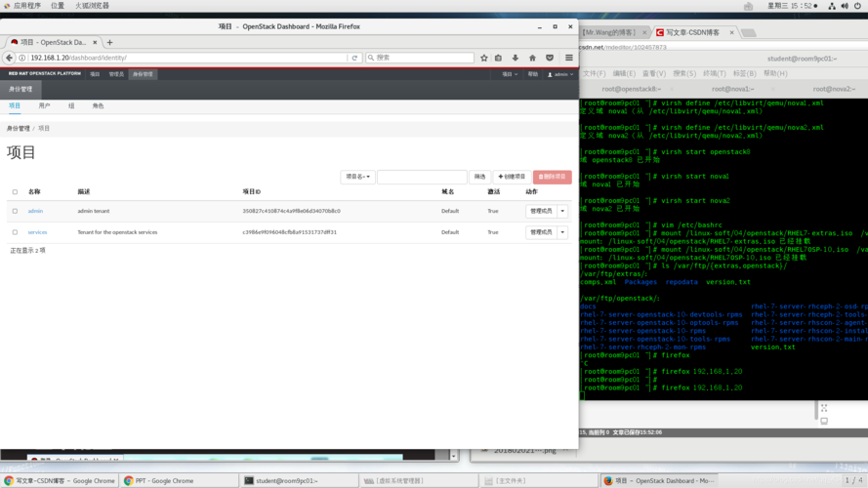Reload the dashboard page
The height and width of the screenshot is (488, 868).
tap(354, 58)
